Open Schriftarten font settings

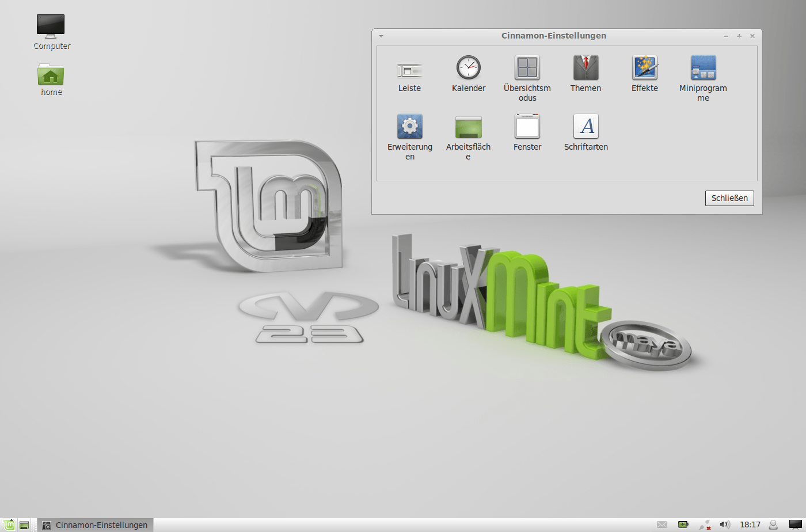pos(586,127)
